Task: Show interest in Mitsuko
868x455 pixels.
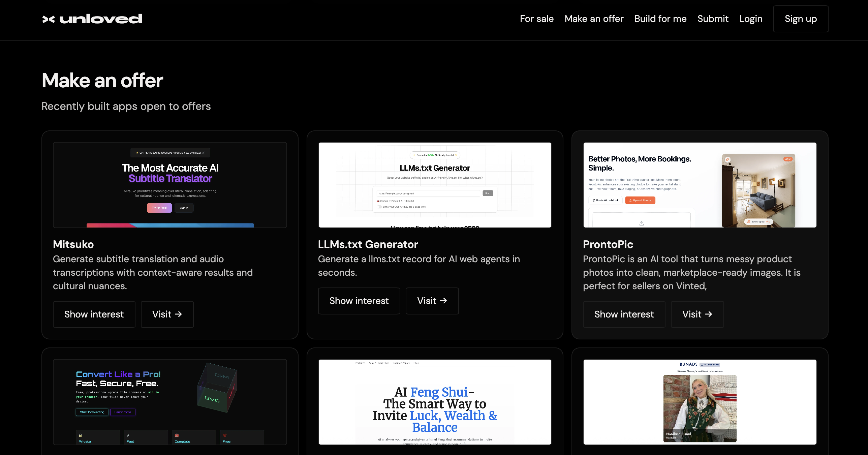Action: 94,314
